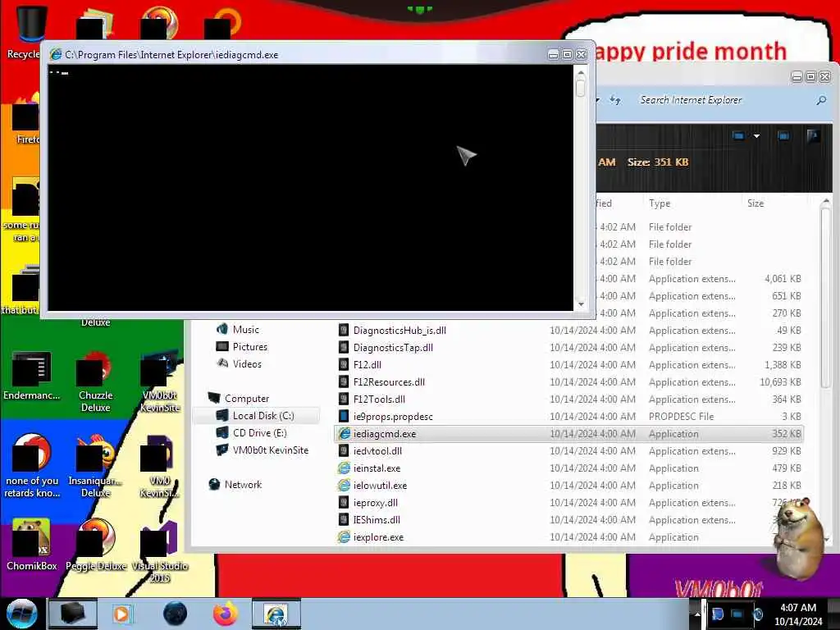
Task: Open address bar history dropdown in Explorer
Action: [598, 99]
